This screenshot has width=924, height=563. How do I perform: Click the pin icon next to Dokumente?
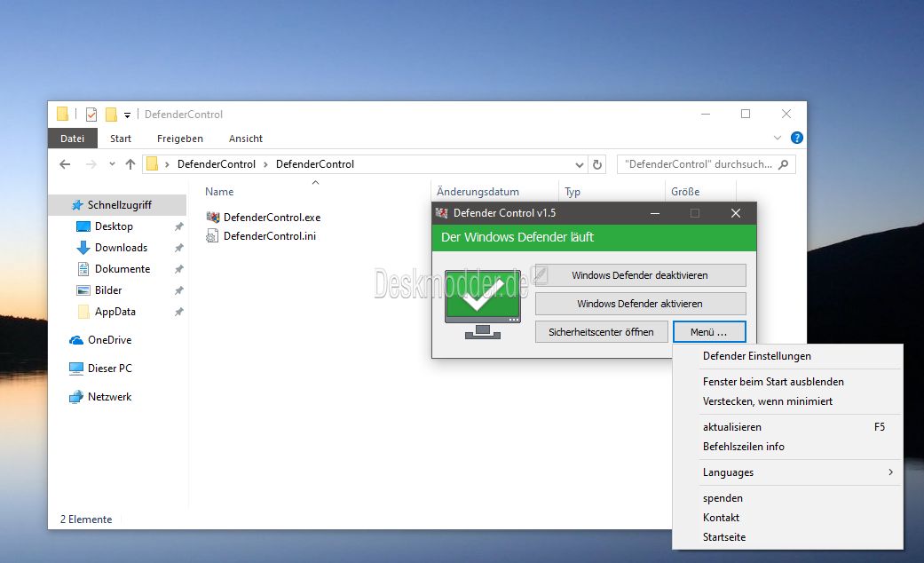pyautogui.click(x=178, y=269)
